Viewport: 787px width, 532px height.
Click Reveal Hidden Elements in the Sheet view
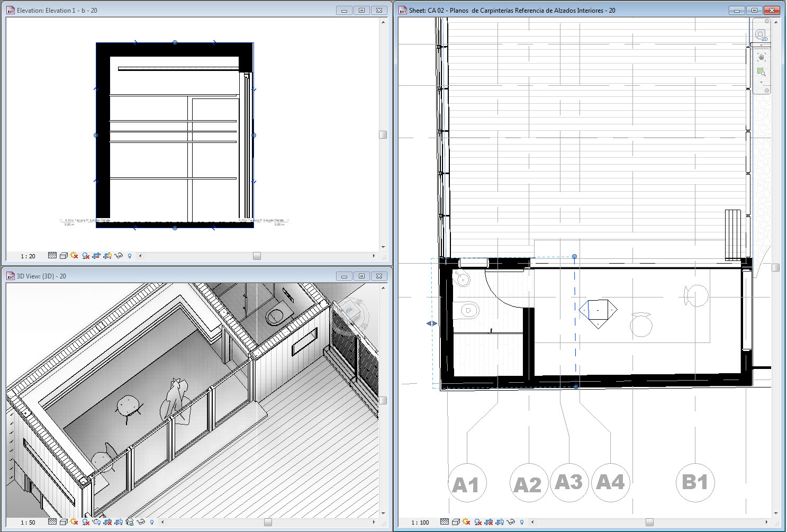[x=522, y=522]
